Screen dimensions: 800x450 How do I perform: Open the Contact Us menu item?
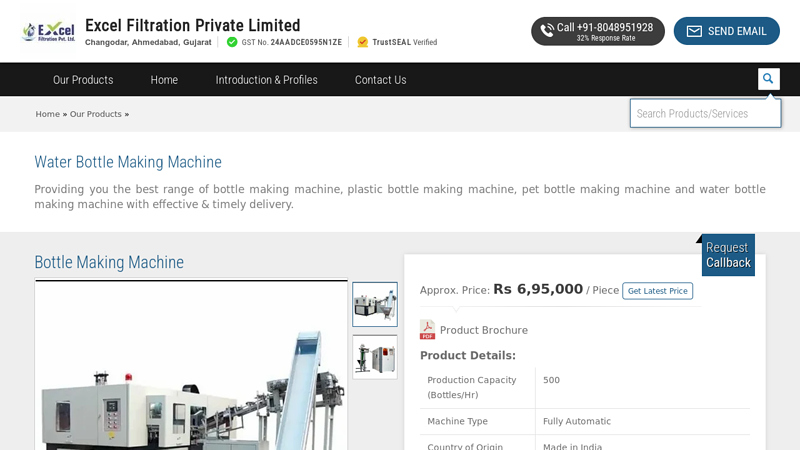click(x=381, y=80)
